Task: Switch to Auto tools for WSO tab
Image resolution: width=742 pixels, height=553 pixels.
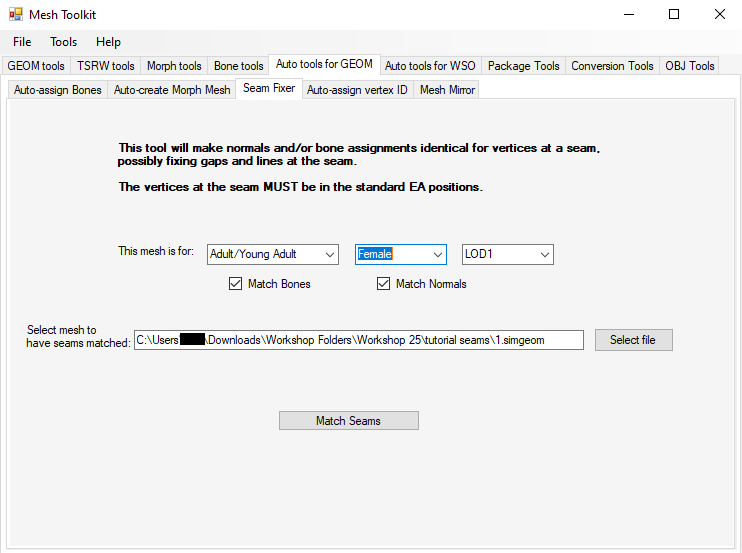Action: [430, 66]
